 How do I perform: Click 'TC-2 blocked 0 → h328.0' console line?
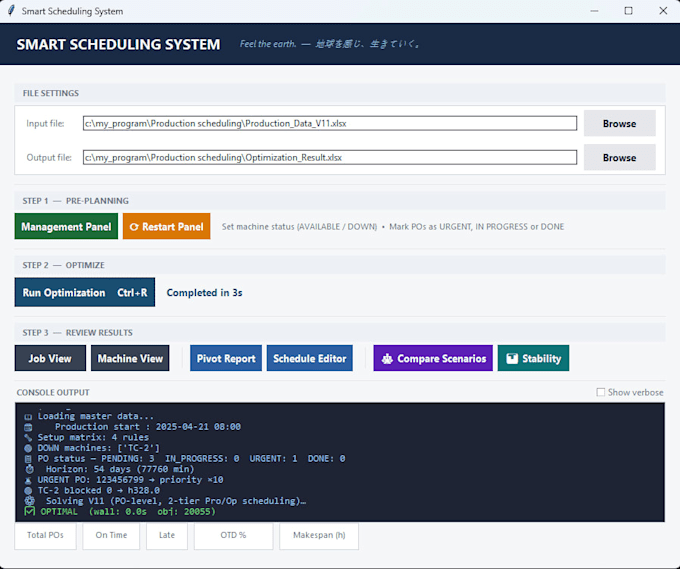(x=98, y=491)
